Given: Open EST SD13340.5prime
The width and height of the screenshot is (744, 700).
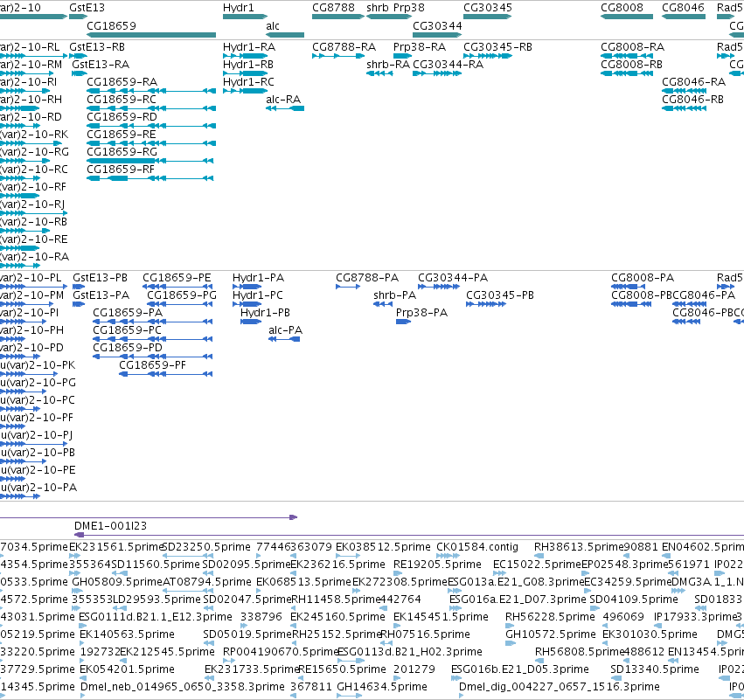Looking at the screenshot, I should point(655,669).
